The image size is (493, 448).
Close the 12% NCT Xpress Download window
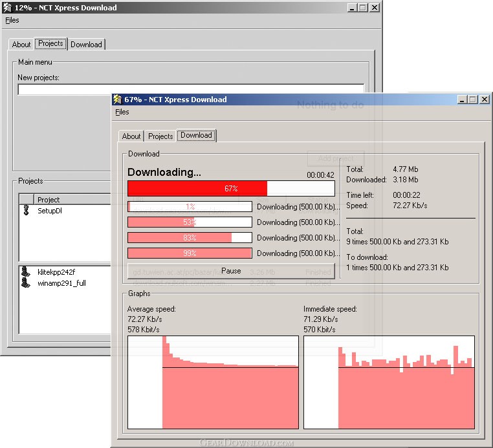click(x=375, y=8)
